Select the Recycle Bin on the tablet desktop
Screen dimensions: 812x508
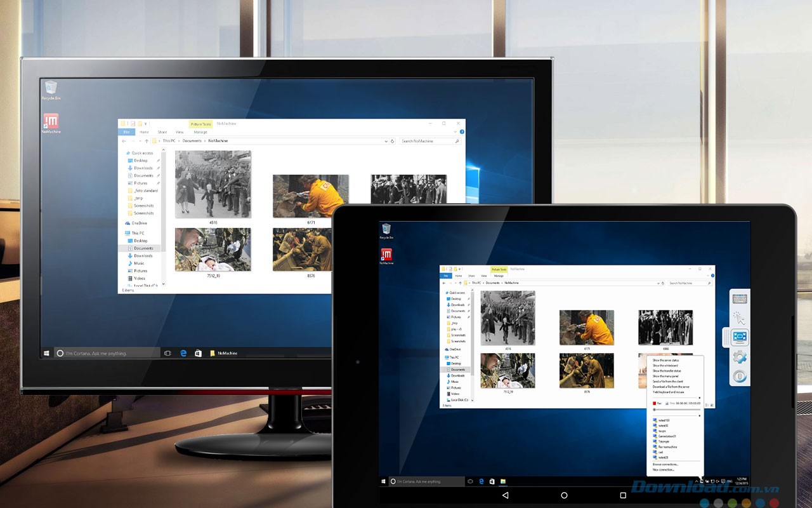pos(386,231)
